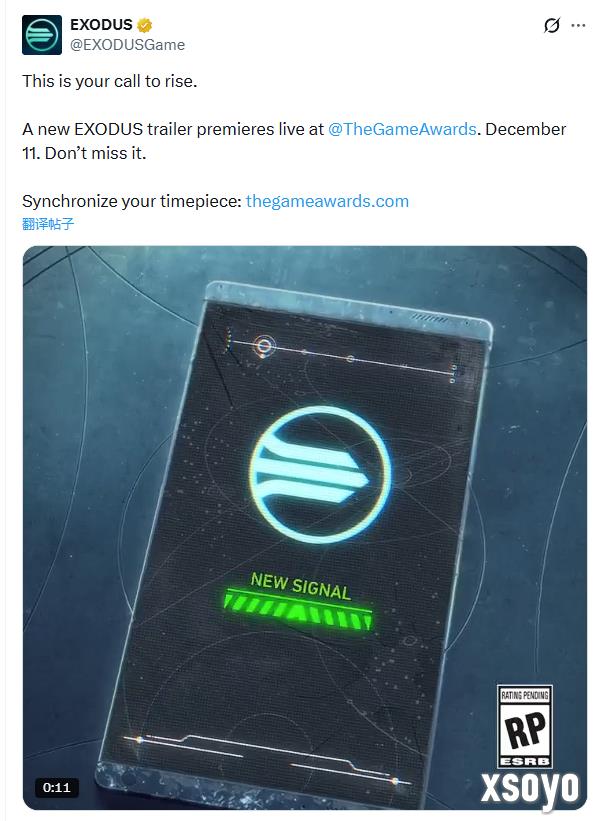Click the 'This is your call to rise.' text
Image resolution: width=594 pixels, height=821 pixels.
pos(109,81)
